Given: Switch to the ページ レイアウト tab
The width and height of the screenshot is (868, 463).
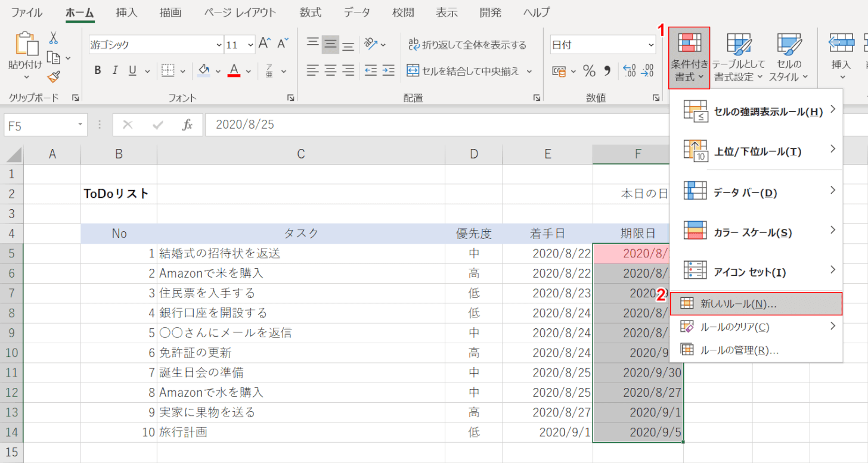Looking at the screenshot, I should [240, 12].
